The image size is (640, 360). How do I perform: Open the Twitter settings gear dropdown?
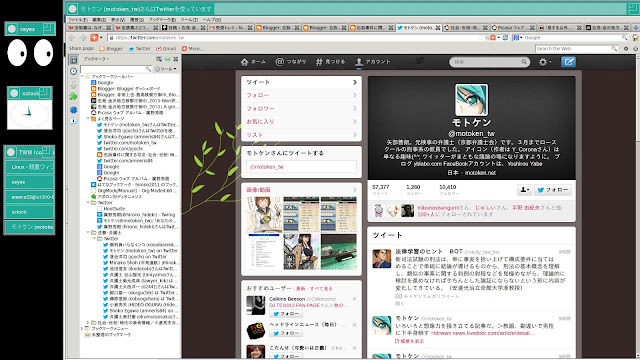[x=545, y=62]
